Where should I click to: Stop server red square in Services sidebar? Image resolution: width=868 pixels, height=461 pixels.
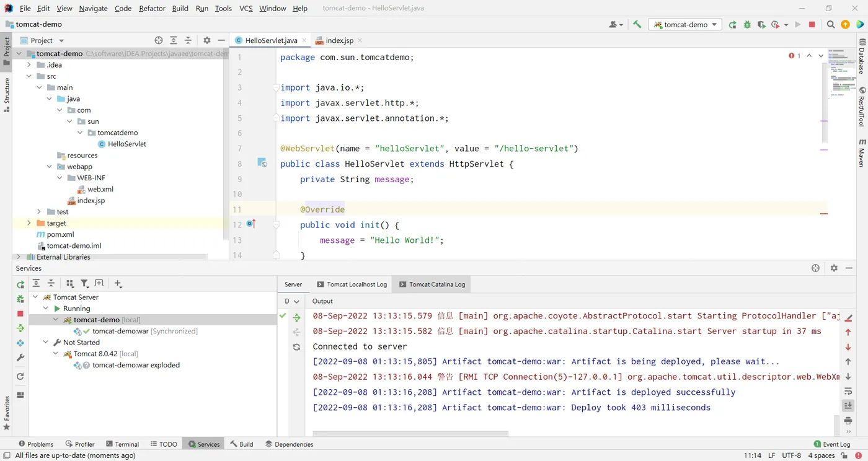[20, 314]
